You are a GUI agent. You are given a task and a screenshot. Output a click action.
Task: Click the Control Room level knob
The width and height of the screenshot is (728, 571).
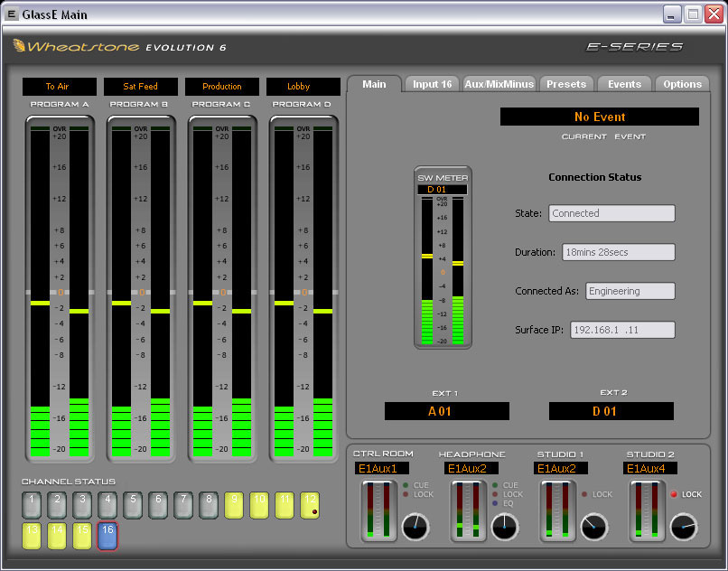(x=415, y=527)
